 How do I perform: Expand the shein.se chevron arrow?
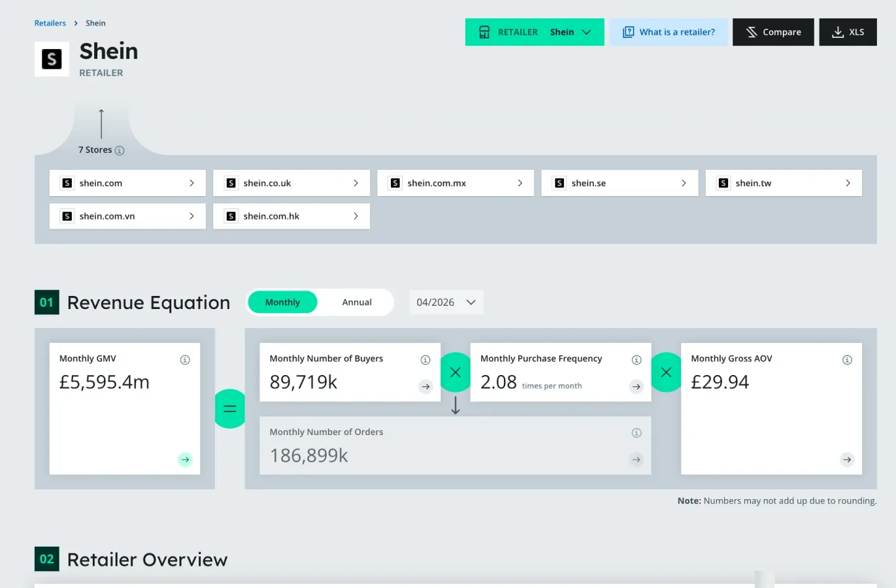(x=684, y=183)
